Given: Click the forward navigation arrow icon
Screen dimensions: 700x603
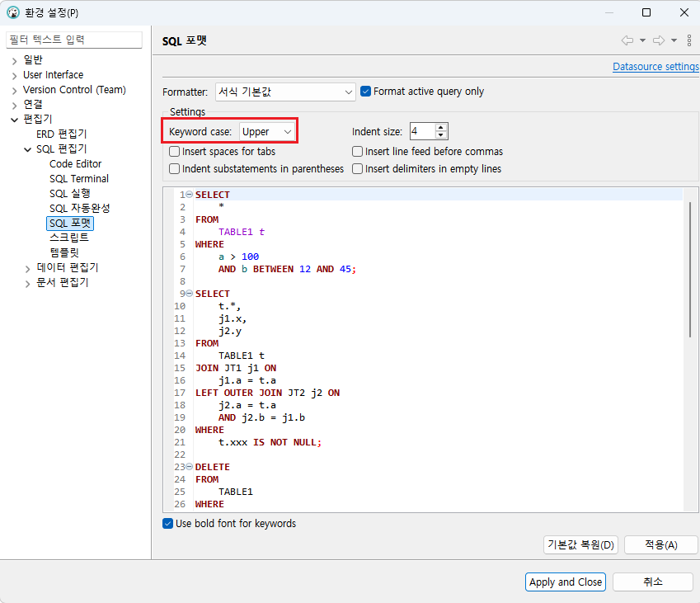Looking at the screenshot, I should [659, 40].
